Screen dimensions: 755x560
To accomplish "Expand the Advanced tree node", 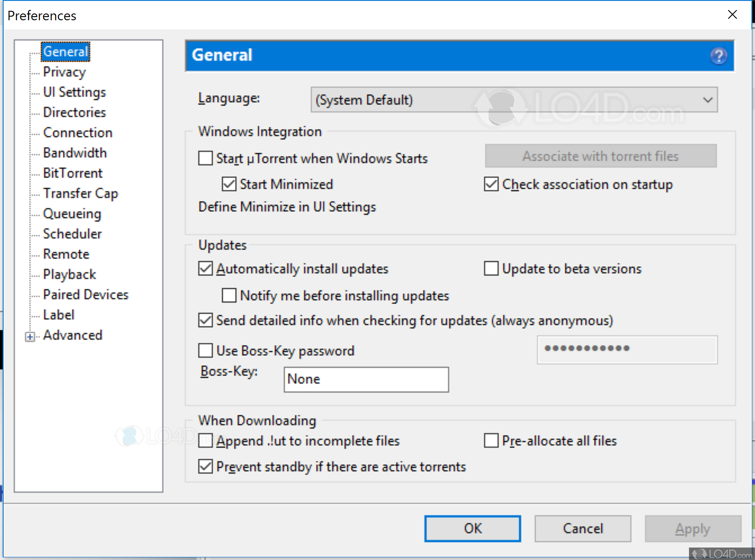I will pyautogui.click(x=30, y=336).
